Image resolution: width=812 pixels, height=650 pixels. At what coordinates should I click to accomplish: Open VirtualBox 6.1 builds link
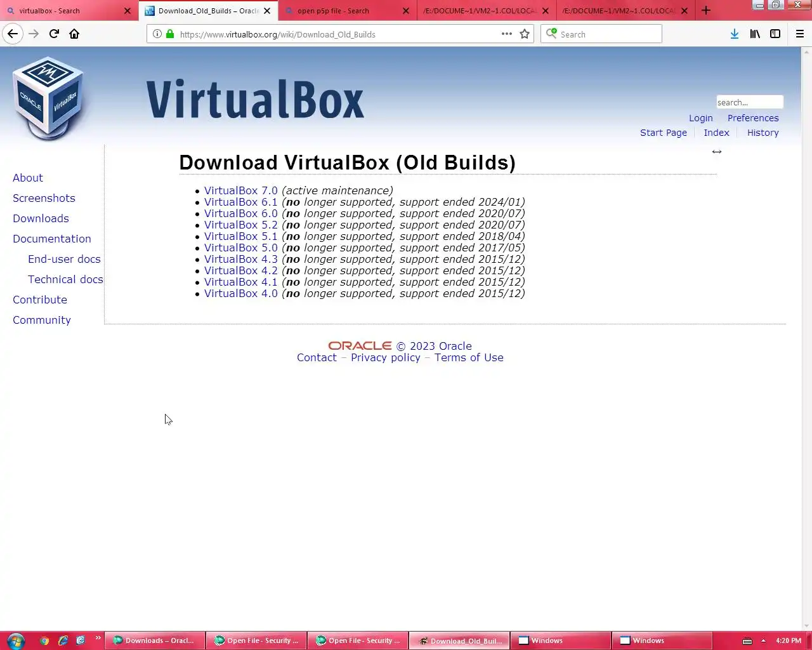coord(241,202)
